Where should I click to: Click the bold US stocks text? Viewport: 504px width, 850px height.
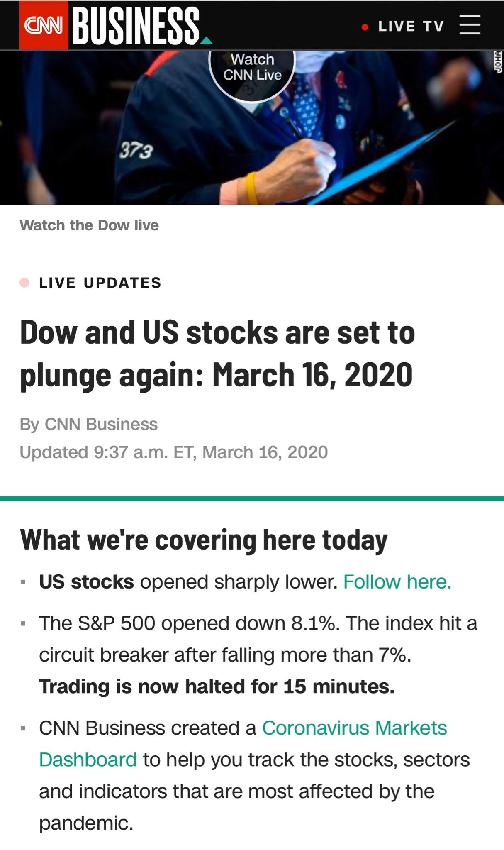pyautogui.click(x=86, y=582)
